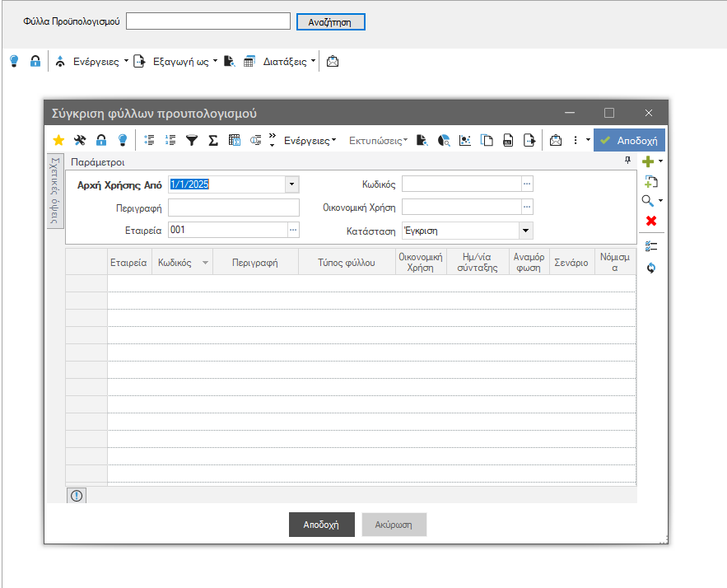Click the Αναζήτηση button

click(x=331, y=21)
